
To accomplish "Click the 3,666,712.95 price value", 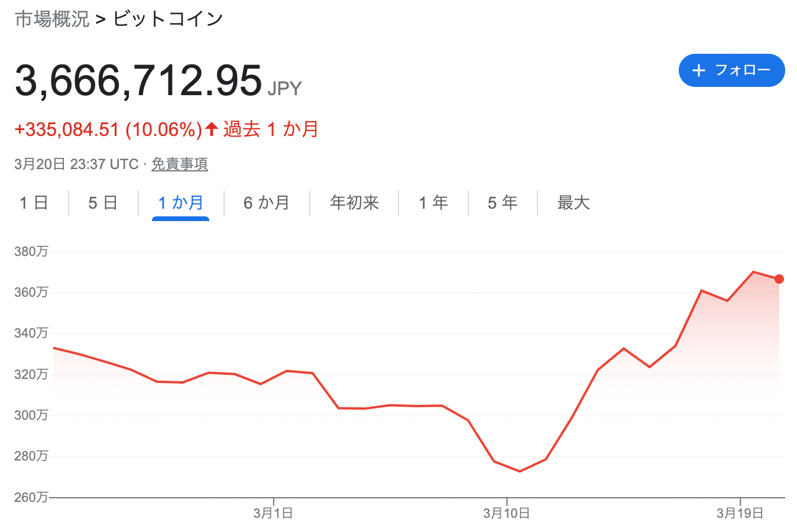I will pyautogui.click(x=138, y=81).
